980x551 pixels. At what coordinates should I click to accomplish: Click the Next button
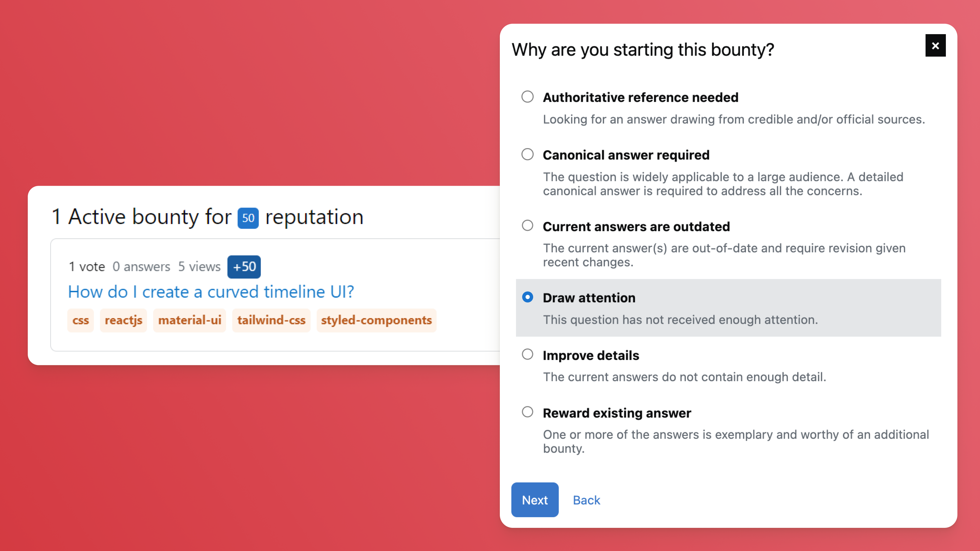click(x=535, y=499)
